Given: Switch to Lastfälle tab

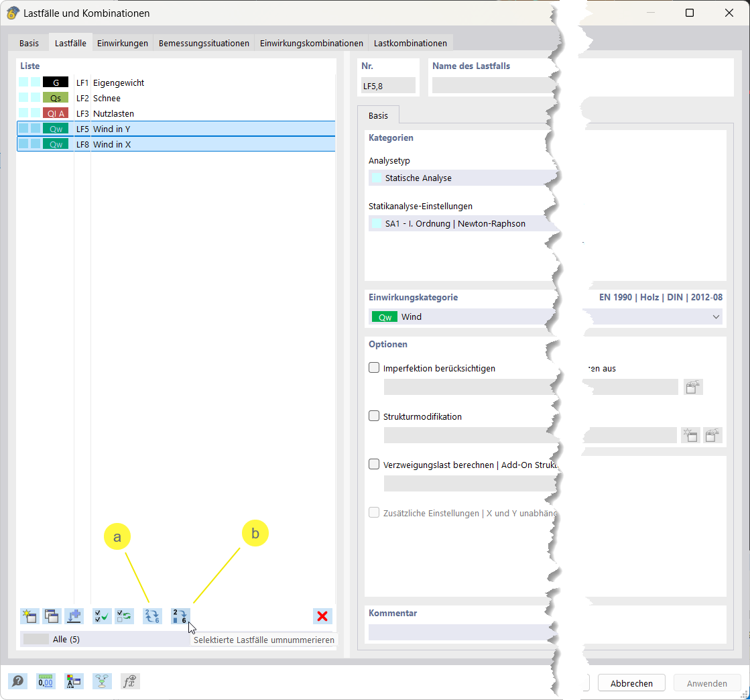Looking at the screenshot, I should [70, 43].
